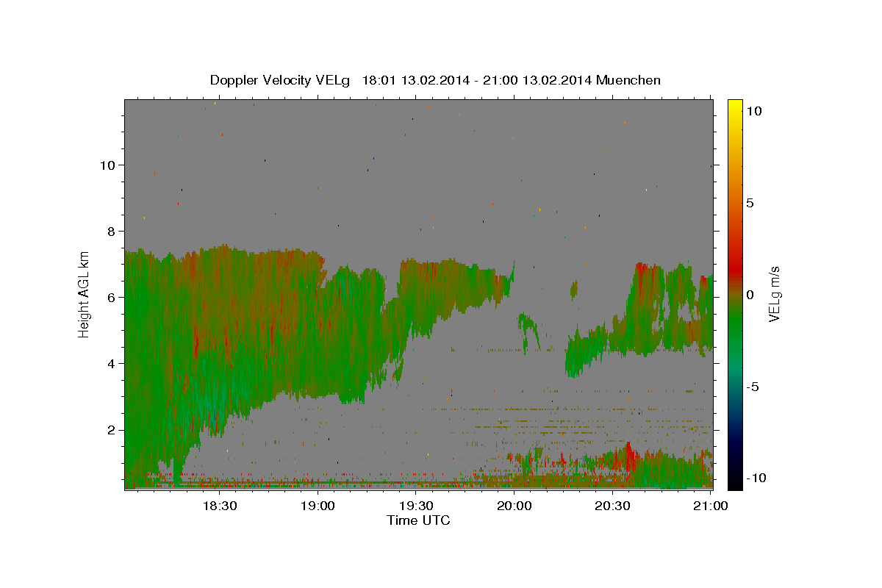The image size is (882, 588).
Task: Click colorbar label '0'
Action: 750,295
